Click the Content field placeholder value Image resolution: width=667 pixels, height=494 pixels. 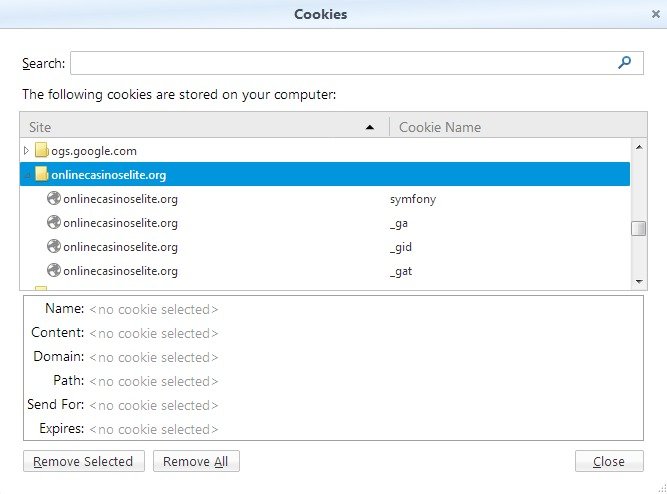coord(154,333)
